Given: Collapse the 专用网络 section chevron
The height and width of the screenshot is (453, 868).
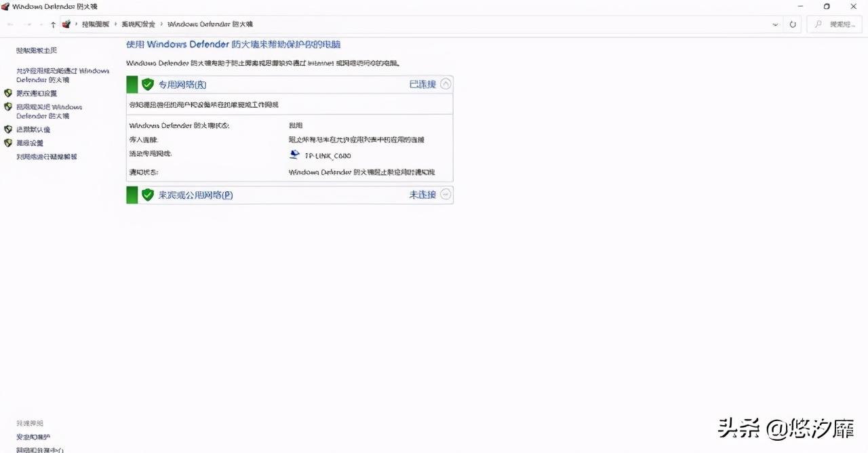Looking at the screenshot, I should (x=446, y=84).
